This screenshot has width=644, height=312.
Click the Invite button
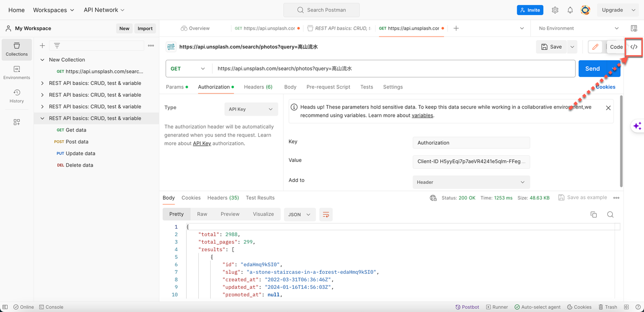(x=530, y=10)
